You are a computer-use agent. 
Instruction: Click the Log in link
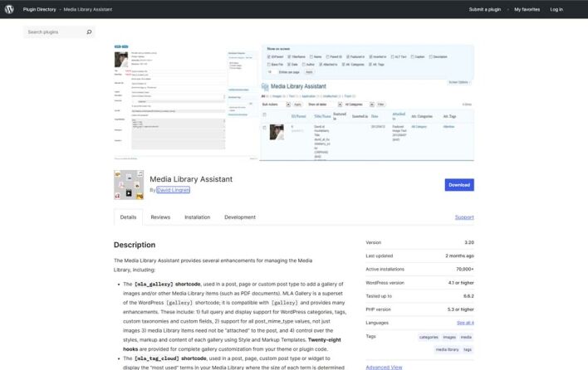(x=556, y=9)
